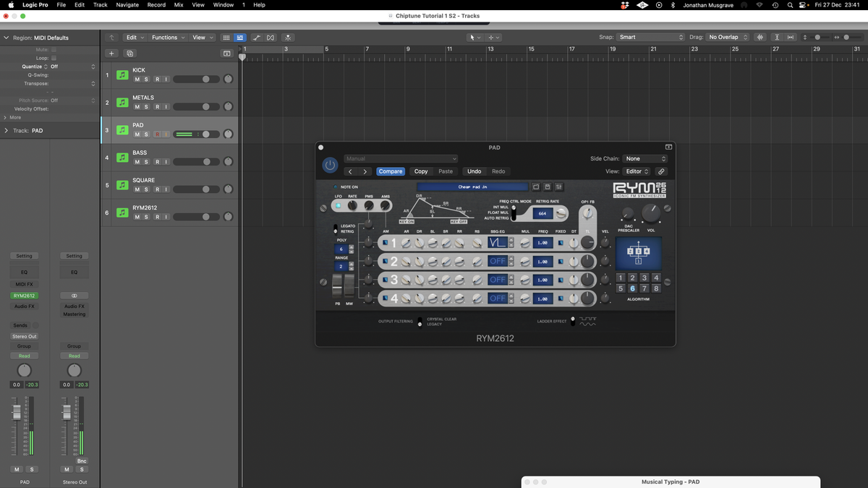Viewport: 868px width, 488px height.
Task: Toggle operator 2 FIXED frequency button
Action: [x=560, y=261]
